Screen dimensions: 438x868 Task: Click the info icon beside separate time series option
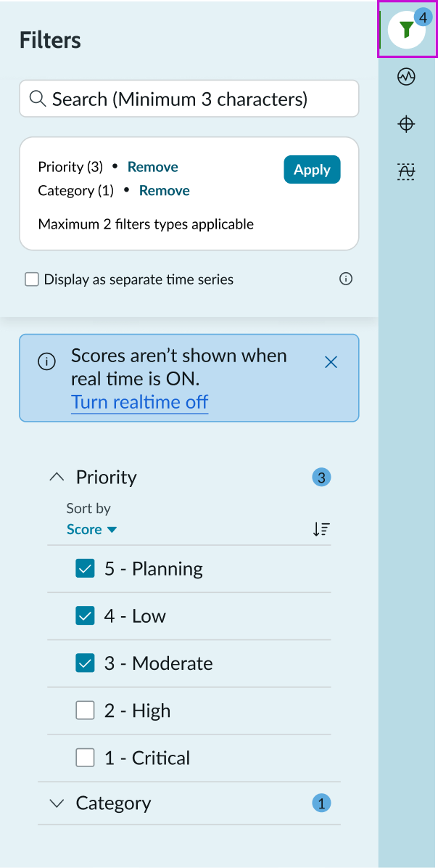coord(346,279)
